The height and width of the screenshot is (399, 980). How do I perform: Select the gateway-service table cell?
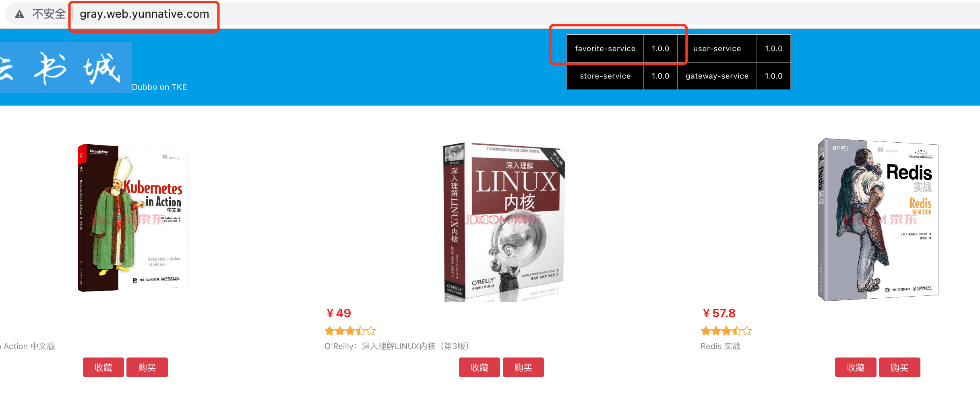tap(717, 76)
